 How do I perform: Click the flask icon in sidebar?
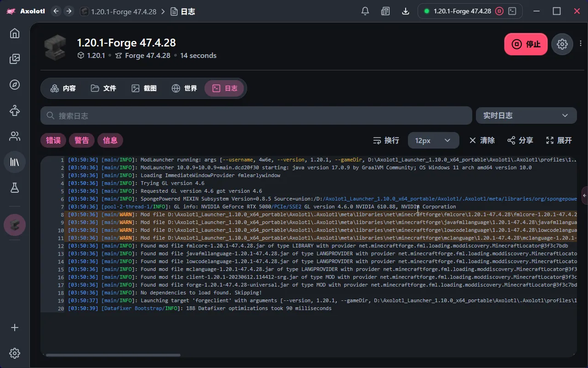pos(15,188)
